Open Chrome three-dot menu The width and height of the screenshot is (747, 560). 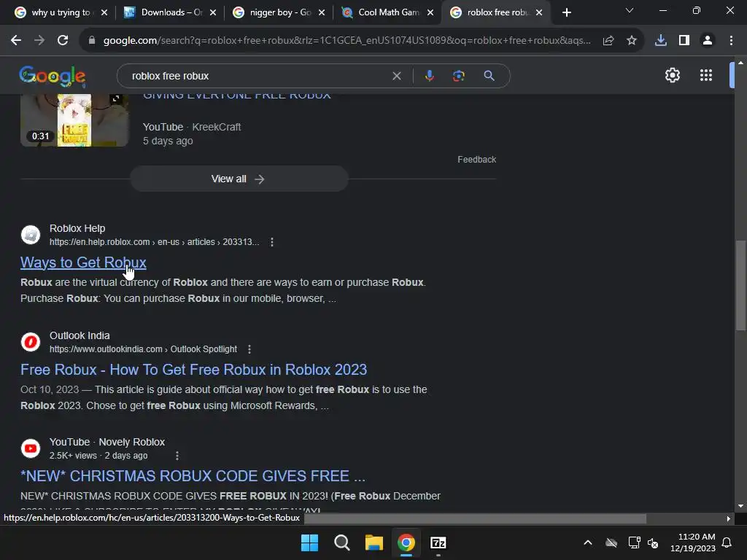pyautogui.click(x=731, y=41)
